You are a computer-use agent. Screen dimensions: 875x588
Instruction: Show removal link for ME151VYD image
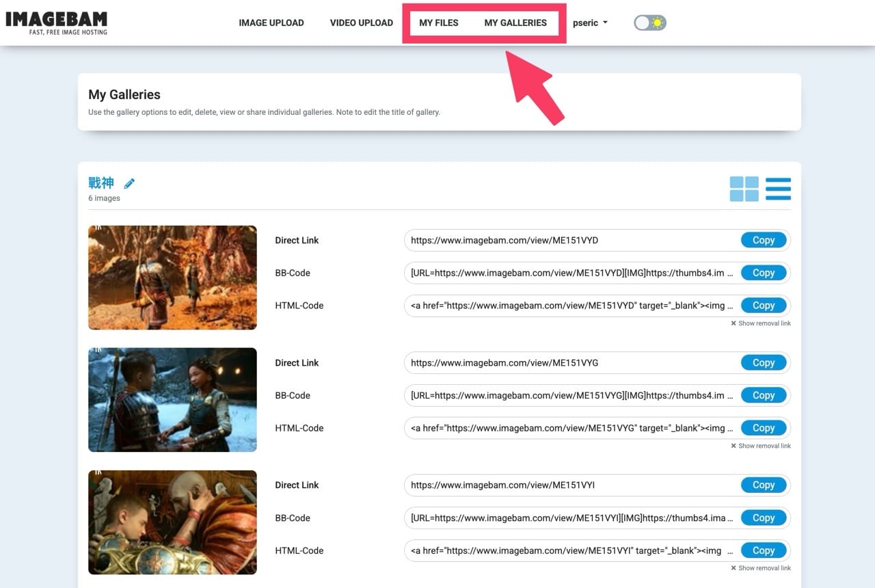761,323
